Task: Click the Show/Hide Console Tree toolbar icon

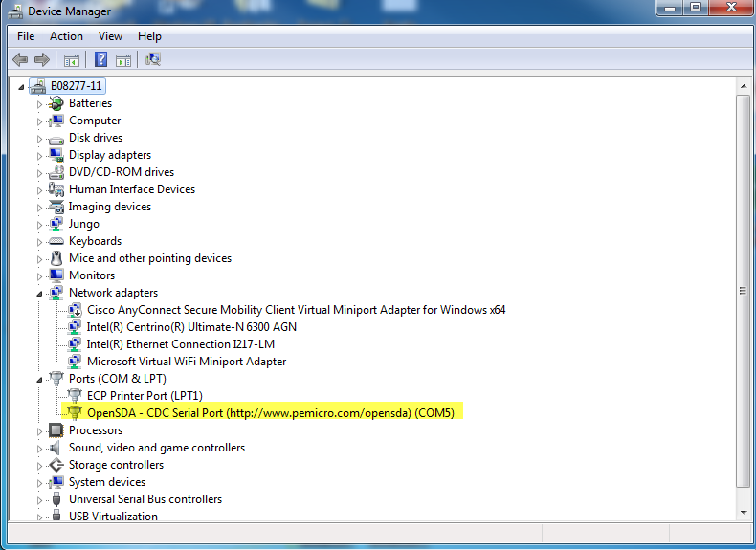Action: pos(72,60)
